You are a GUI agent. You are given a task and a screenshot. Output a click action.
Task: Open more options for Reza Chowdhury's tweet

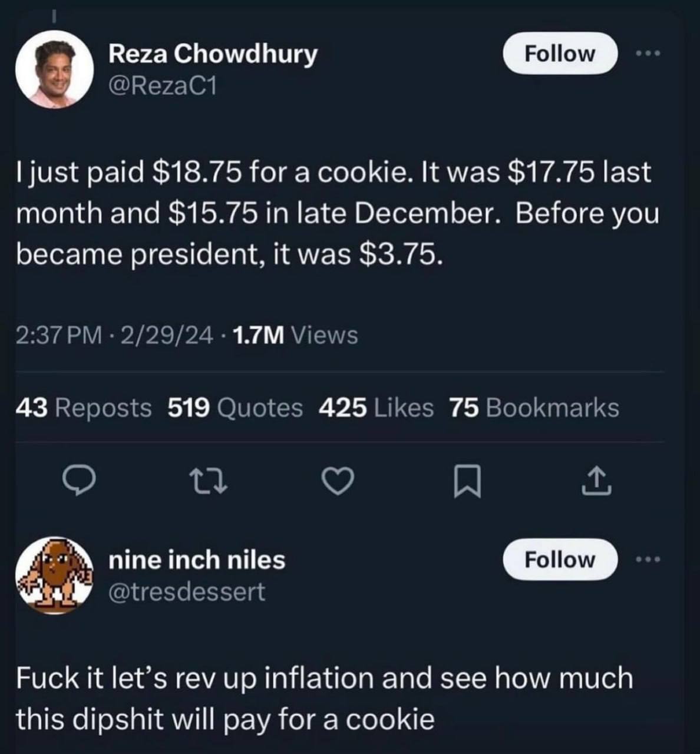click(649, 54)
